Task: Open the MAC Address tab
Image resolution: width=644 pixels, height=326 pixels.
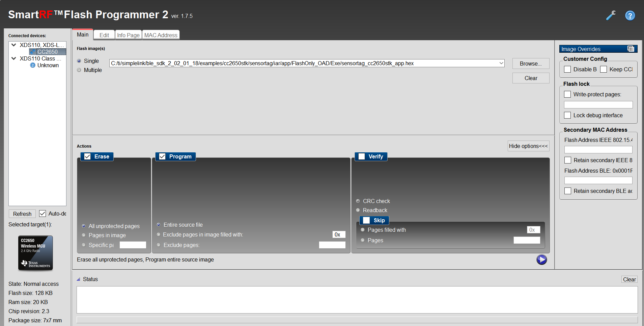Action: pyautogui.click(x=161, y=35)
